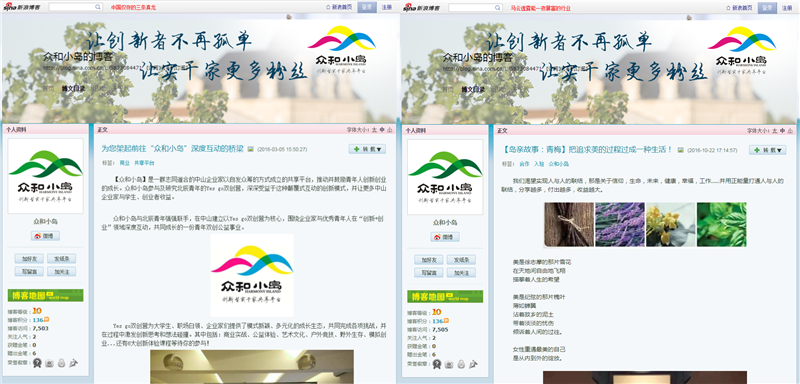
Task: Click 登录 login button on right page
Action: [x=767, y=8]
